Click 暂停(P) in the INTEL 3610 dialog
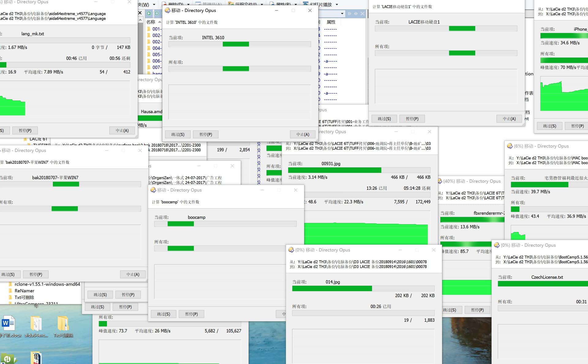The width and height of the screenshot is (588, 364). point(205,134)
